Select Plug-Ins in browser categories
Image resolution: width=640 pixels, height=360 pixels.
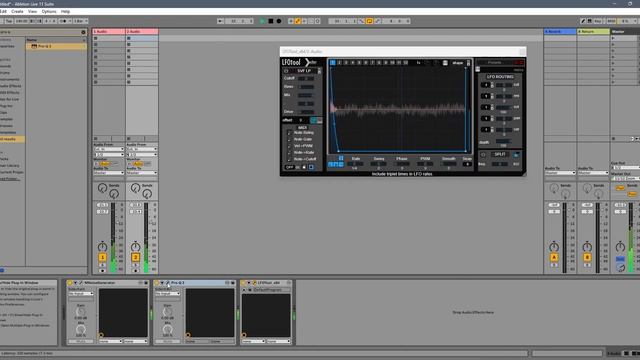(7, 106)
